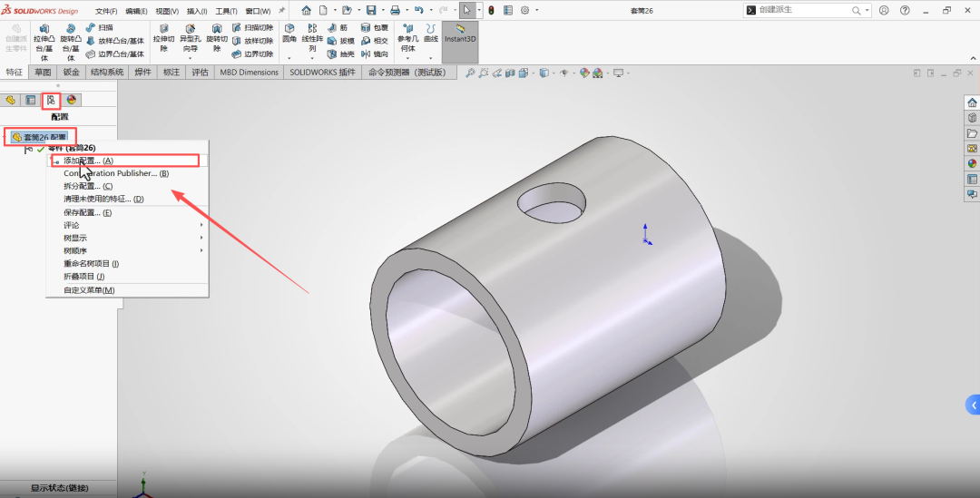Click the Extruded Boss/Base (拉伸凸台/基体) tool
This screenshot has width=980, height=498.
[44, 41]
